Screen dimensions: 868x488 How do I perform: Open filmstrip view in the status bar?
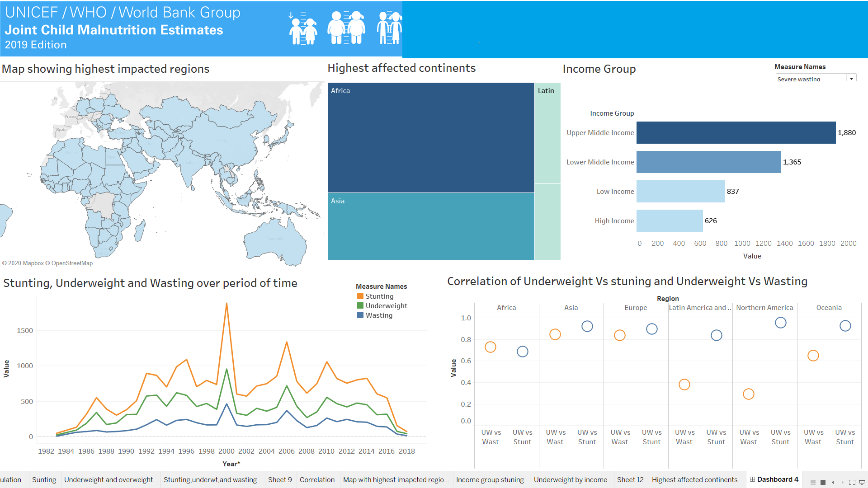point(813,482)
